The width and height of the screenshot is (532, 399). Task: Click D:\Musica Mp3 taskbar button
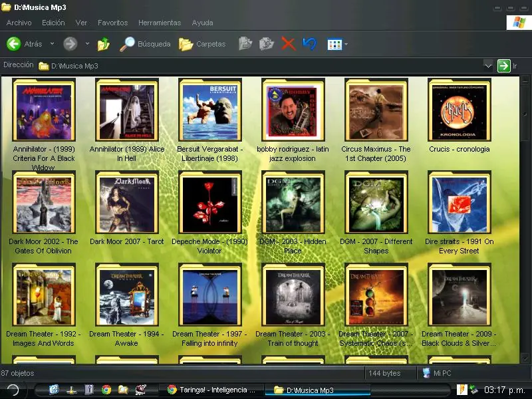pyautogui.click(x=319, y=390)
